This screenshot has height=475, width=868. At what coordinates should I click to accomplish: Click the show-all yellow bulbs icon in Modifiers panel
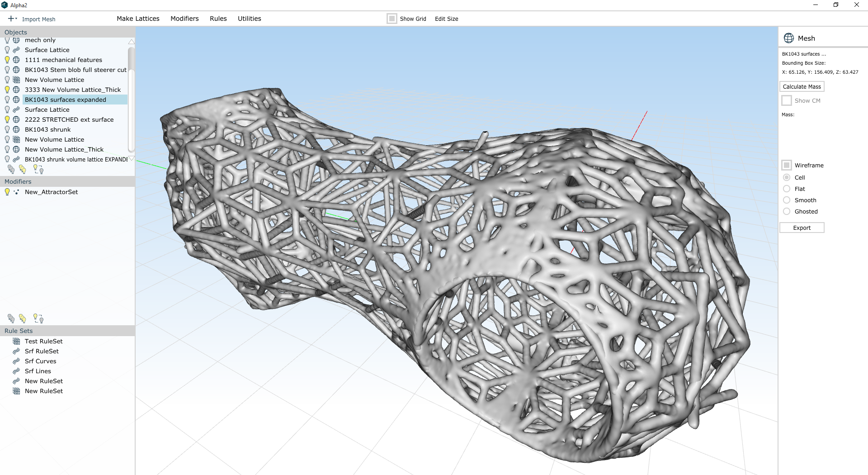click(x=23, y=318)
